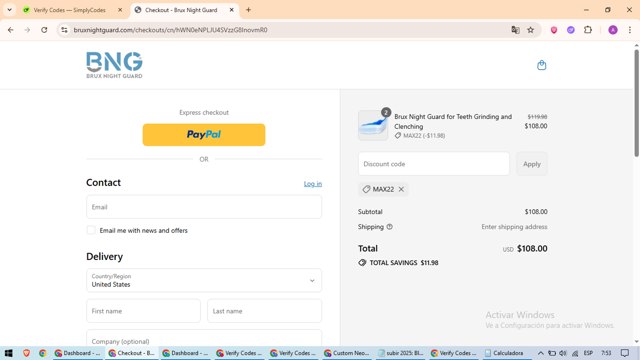Pay with the PayPal express button
This screenshot has height=360, width=640.
click(x=204, y=135)
